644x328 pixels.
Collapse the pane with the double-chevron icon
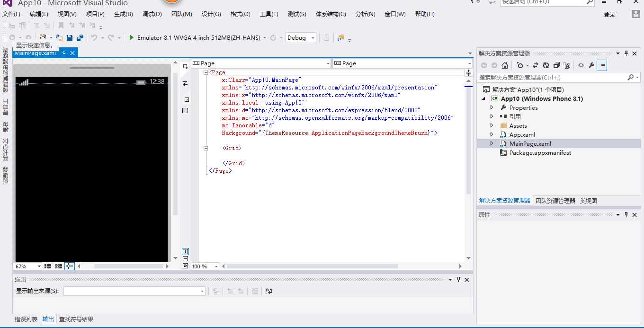(185, 266)
